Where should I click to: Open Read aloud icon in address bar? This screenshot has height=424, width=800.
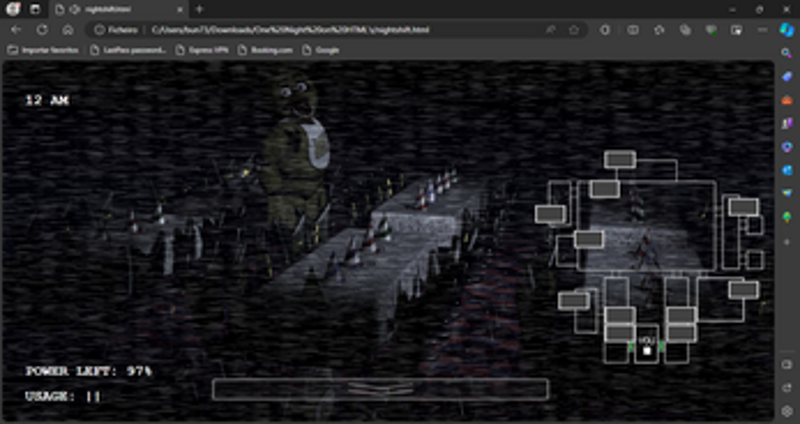(551, 30)
